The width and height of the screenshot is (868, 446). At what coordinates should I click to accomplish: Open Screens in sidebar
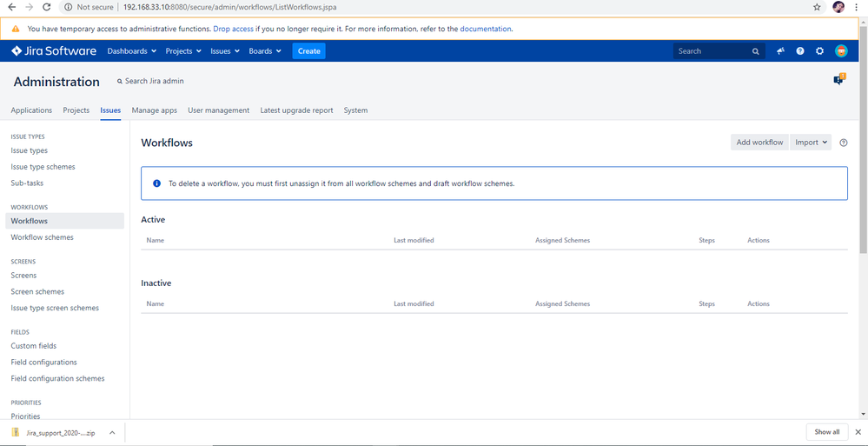click(23, 276)
